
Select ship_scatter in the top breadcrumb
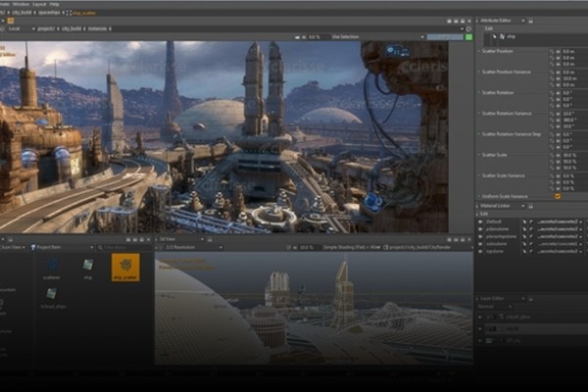point(84,13)
